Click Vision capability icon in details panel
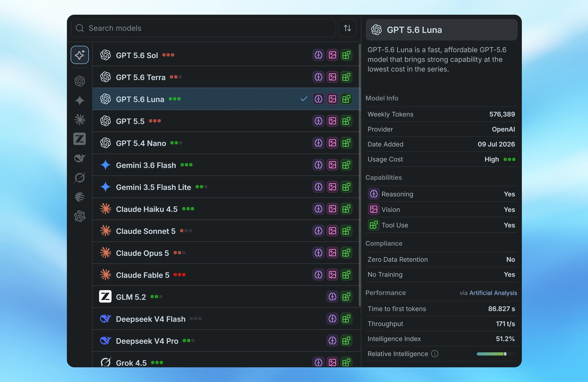Screen dimensions: 588x382 point(374,209)
